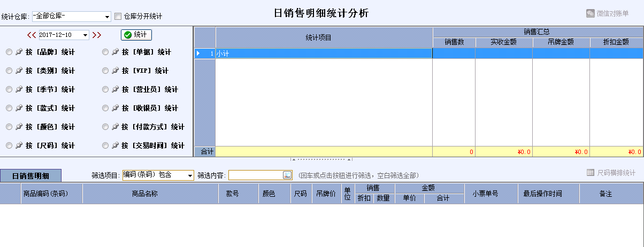644x247 pixels.
Task: Click the 折扣金额 column header
Action: pyautogui.click(x=617, y=42)
